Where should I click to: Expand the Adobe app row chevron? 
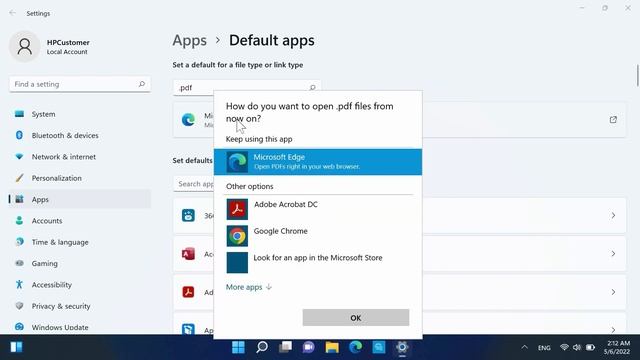[x=613, y=292]
